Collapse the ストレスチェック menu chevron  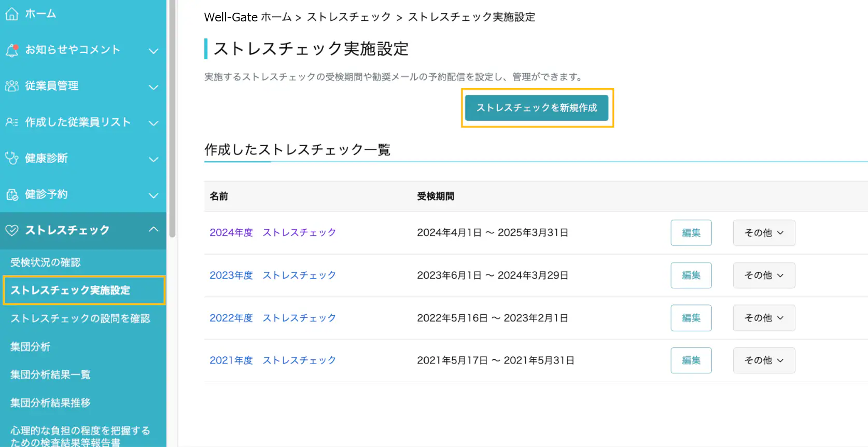(154, 229)
